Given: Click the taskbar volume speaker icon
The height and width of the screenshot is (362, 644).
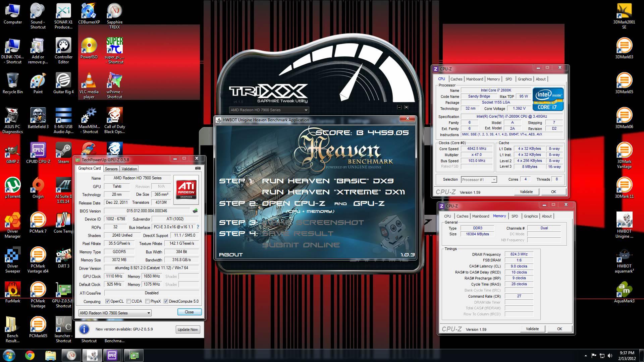Looking at the screenshot, I should (x=610, y=356).
